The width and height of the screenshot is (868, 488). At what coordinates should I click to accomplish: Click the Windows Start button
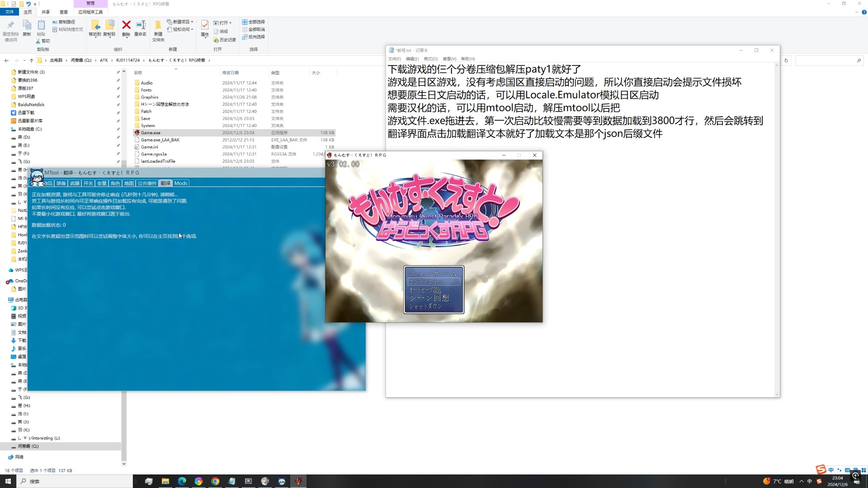point(8,481)
